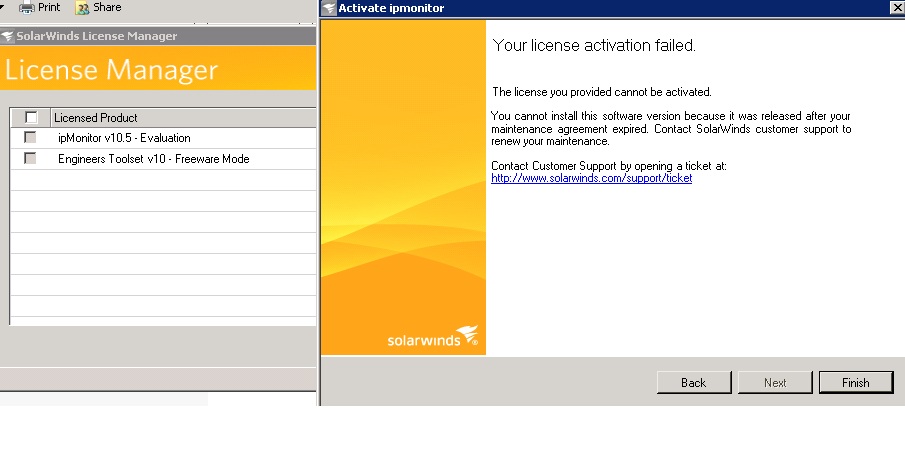905x460 pixels.
Task: Check the ipMonitor v10.5 Evaluation checkbox
Action: [30, 137]
